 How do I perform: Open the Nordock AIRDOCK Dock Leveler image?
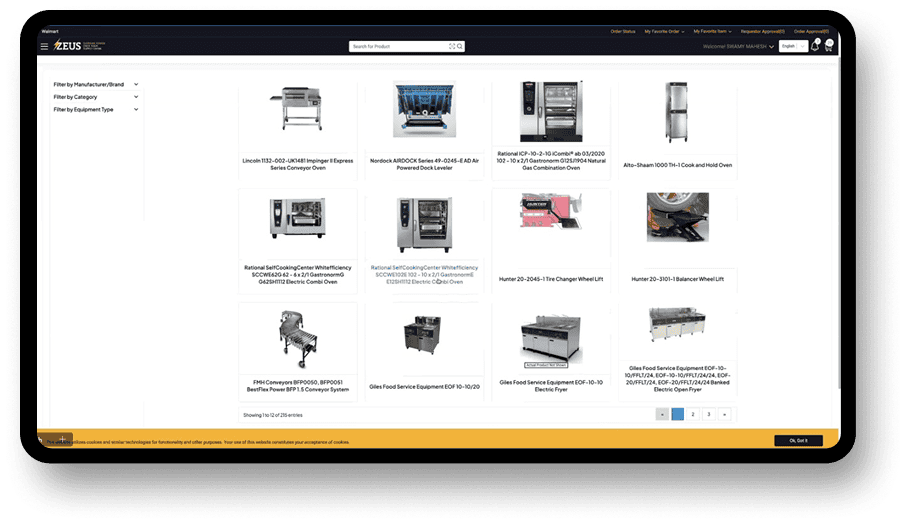424,109
